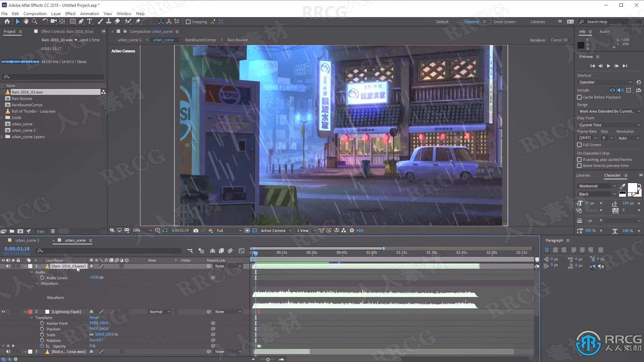
Task: Switch to the Small Screen workspace
Action: [x=504, y=22]
